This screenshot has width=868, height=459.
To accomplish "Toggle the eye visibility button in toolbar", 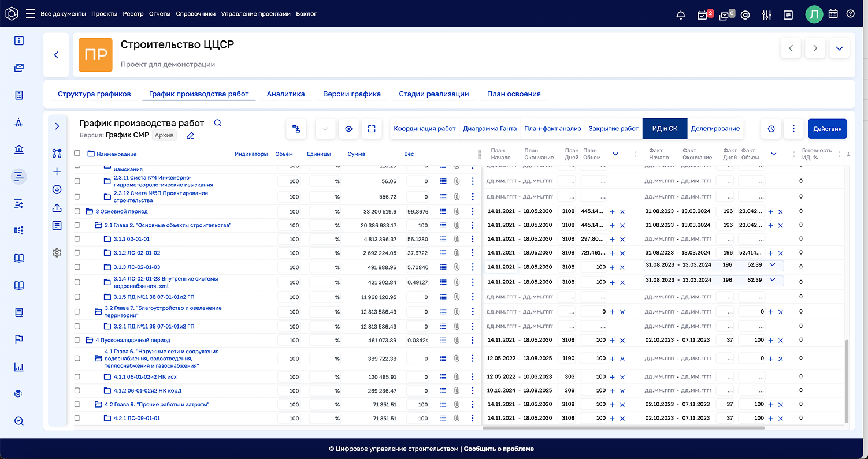I will (348, 129).
